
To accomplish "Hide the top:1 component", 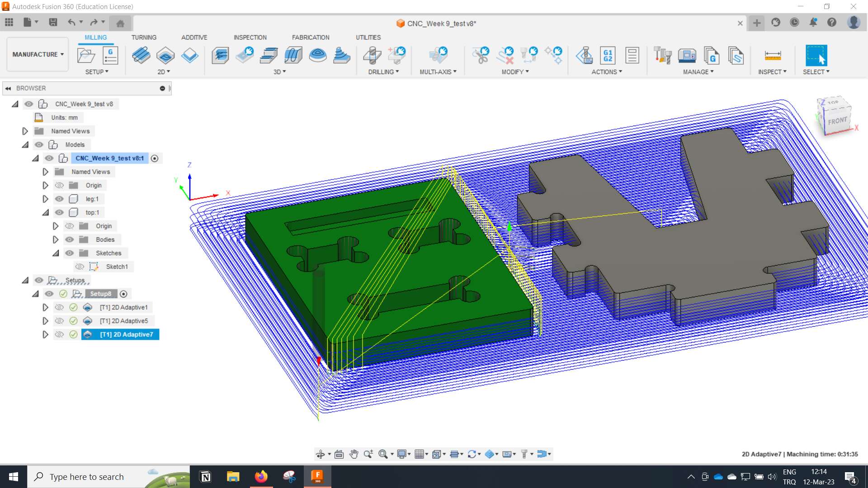I will pos(59,212).
